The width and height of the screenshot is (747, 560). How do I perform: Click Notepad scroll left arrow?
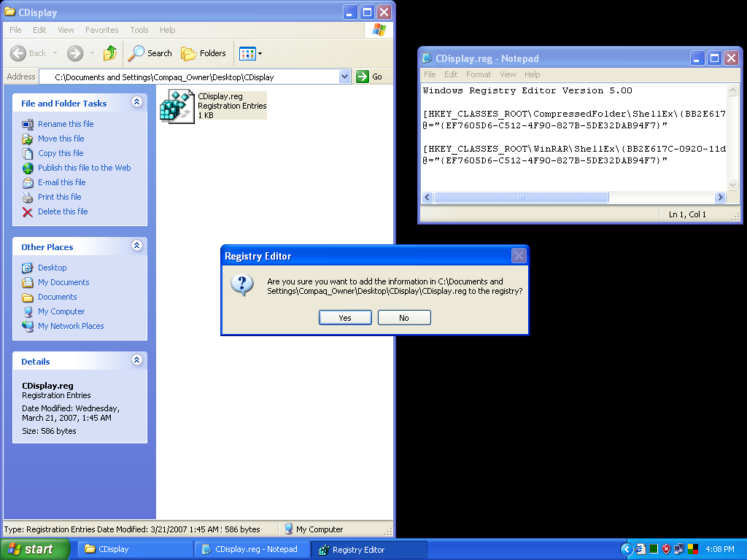pyautogui.click(x=427, y=197)
